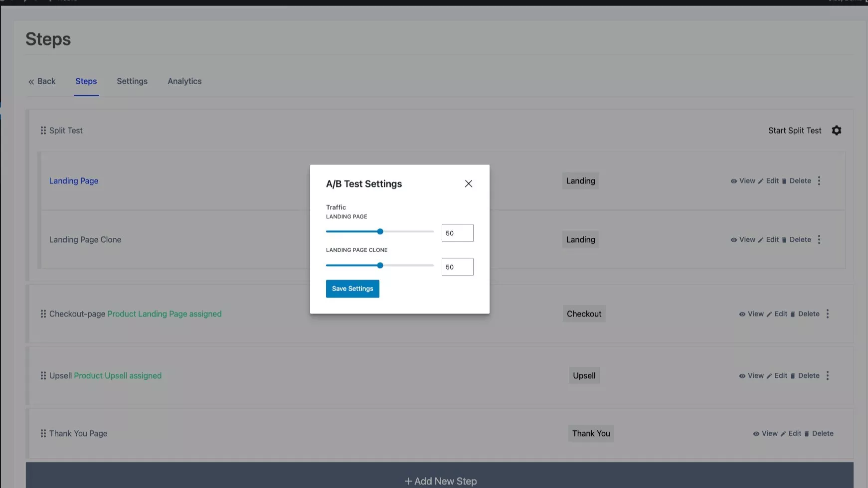View the Landing Page step
The image size is (868, 488).
tap(743, 181)
